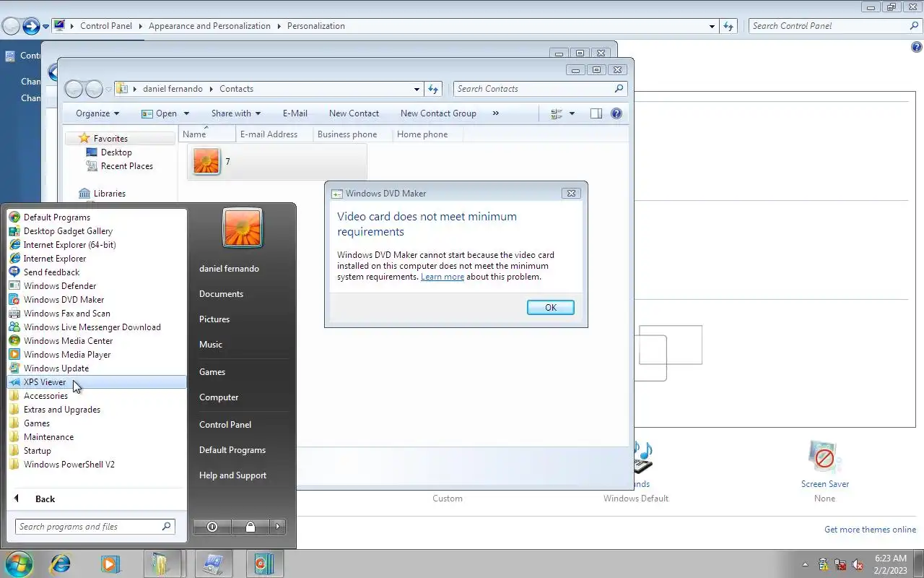Image resolution: width=924 pixels, height=578 pixels.
Task: Open Documents from the Start menu
Action: click(221, 294)
